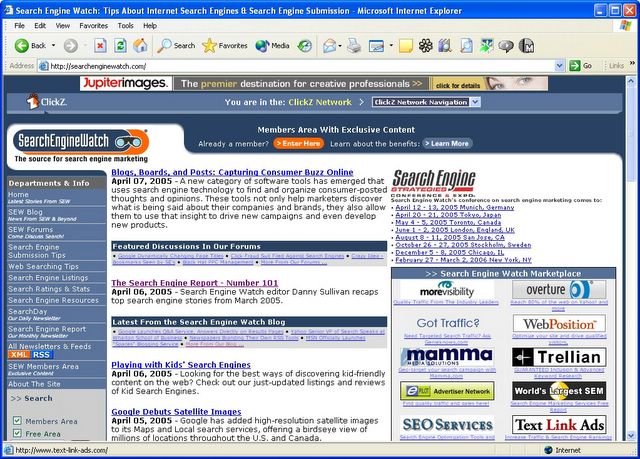Click the ClickZ logo
Screen dimensions: 640x459
47,102
